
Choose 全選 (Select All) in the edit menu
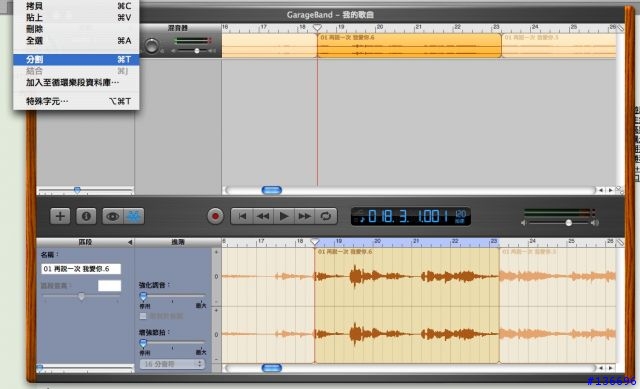[76, 40]
